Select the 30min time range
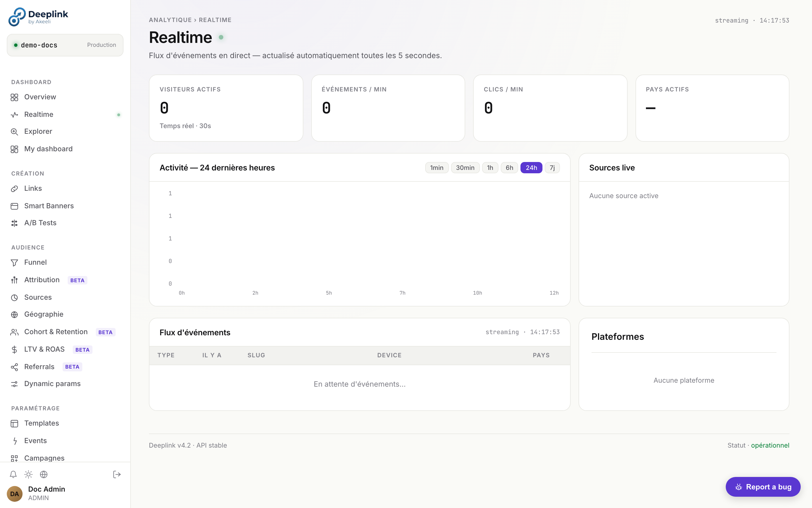The image size is (812, 508). (465, 168)
